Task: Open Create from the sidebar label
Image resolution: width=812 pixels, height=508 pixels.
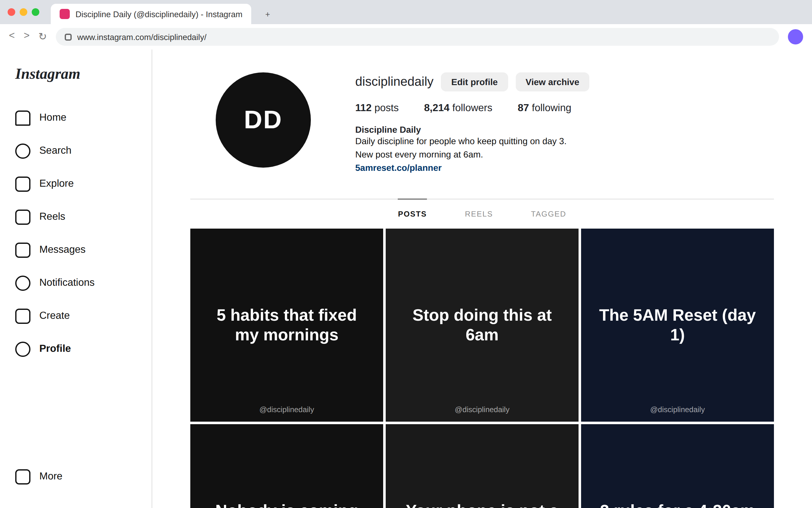Action: coord(54,315)
